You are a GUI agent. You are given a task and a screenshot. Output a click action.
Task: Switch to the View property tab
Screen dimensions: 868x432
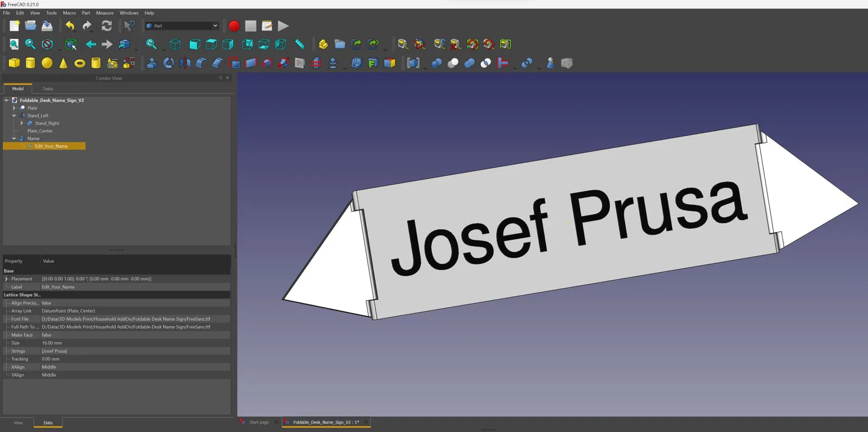18,423
